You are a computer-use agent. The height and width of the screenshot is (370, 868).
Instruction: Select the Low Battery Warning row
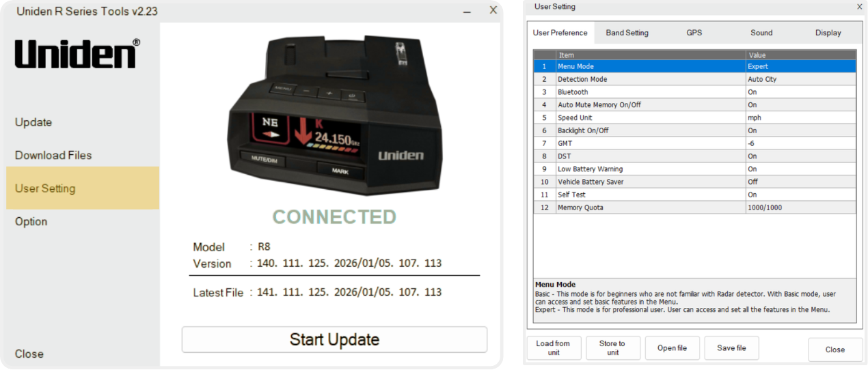coord(694,169)
